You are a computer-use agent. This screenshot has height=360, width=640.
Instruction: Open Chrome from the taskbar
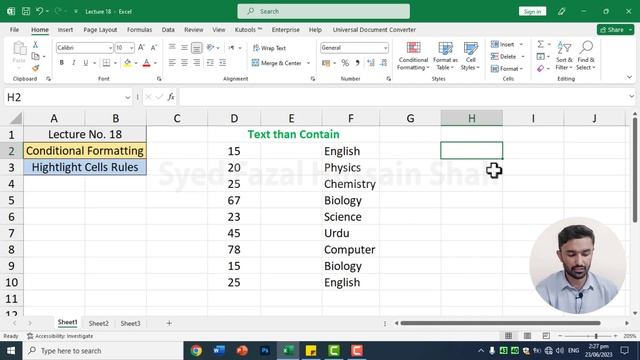click(x=196, y=351)
